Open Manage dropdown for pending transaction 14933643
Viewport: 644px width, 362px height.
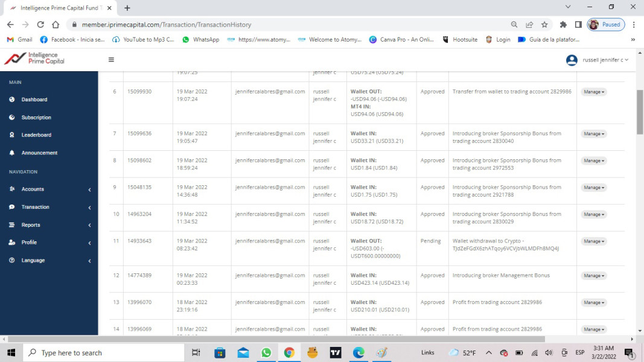coord(594,241)
